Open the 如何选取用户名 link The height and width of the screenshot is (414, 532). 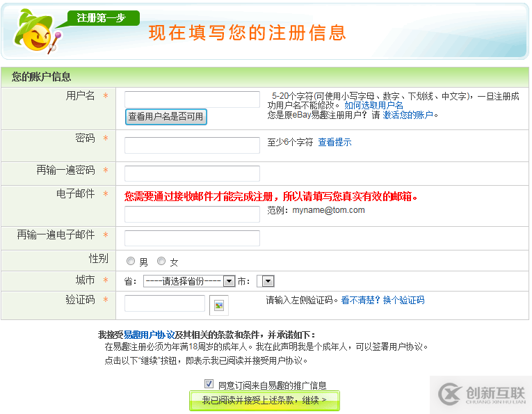pyautogui.click(x=373, y=106)
